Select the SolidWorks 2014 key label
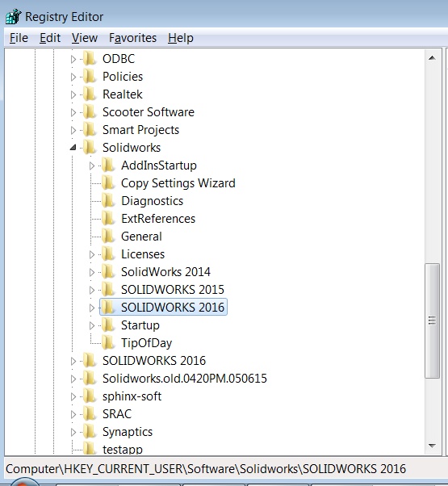Screen dimensions: 448x486 (x=165, y=272)
